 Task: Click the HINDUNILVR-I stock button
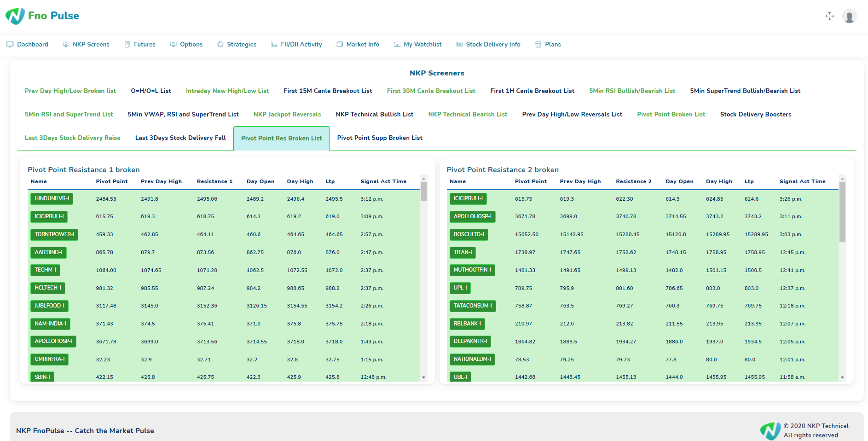pyautogui.click(x=52, y=199)
